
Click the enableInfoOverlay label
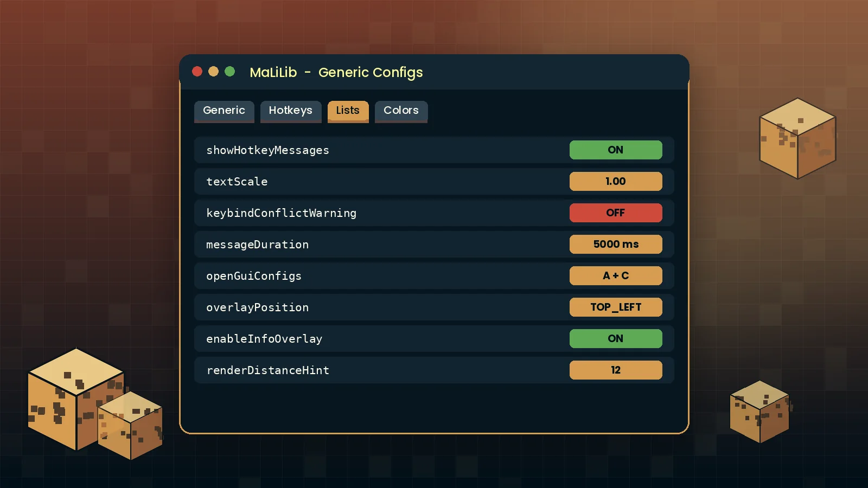pyautogui.click(x=264, y=339)
